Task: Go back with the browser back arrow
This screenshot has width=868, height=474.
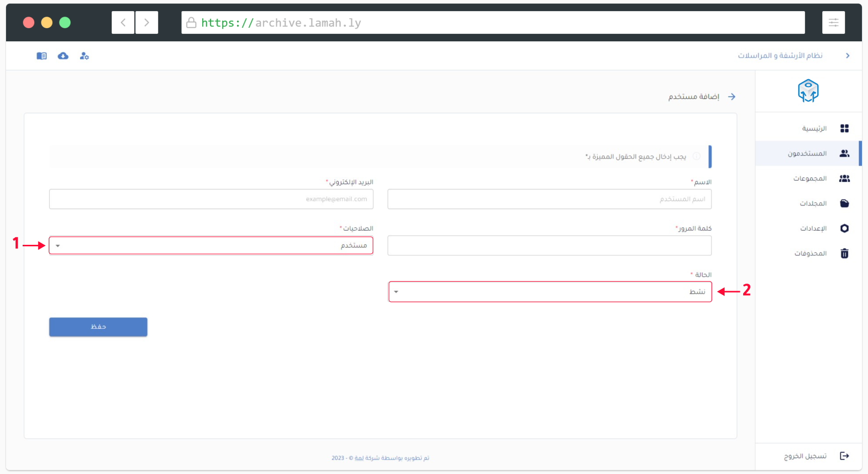Action: tap(123, 23)
